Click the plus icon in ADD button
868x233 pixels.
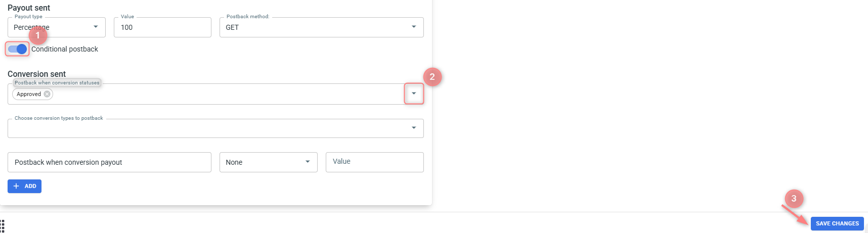pyautogui.click(x=16, y=186)
